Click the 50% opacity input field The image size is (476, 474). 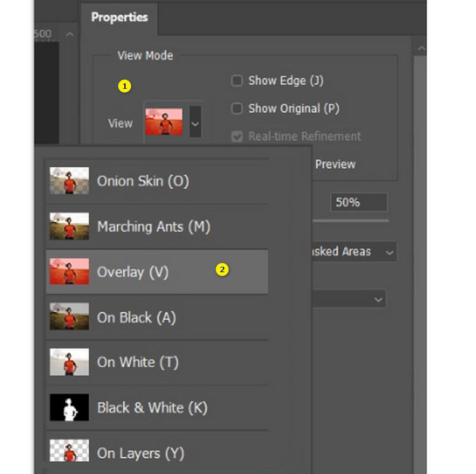tap(358, 202)
